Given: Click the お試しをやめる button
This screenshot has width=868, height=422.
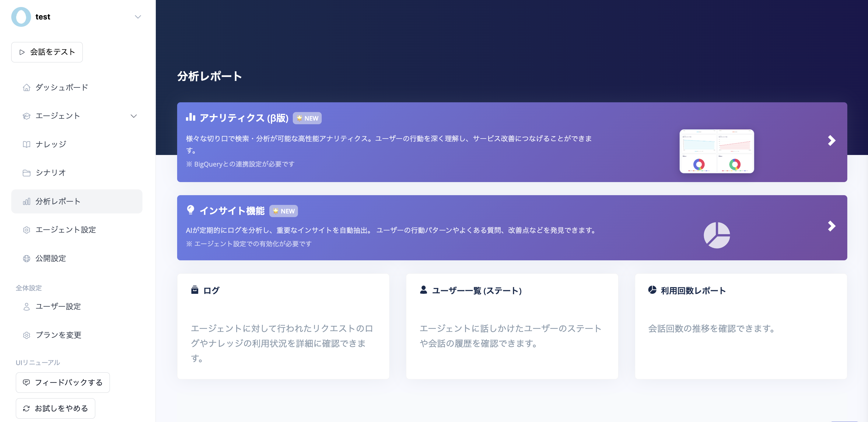Looking at the screenshot, I should point(55,409).
